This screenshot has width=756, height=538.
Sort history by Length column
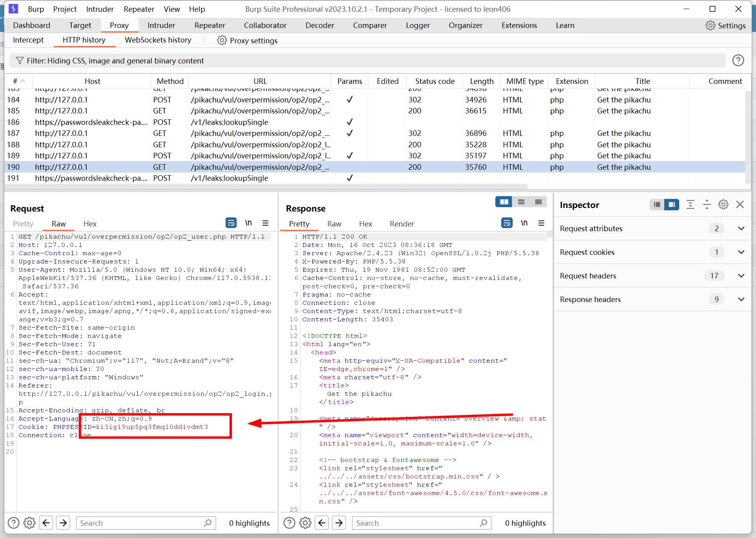coord(482,81)
